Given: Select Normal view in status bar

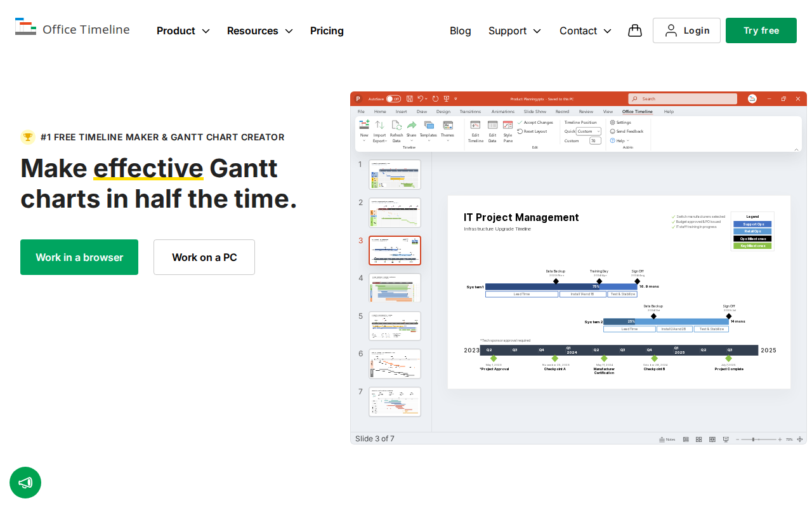Looking at the screenshot, I should [x=686, y=439].
